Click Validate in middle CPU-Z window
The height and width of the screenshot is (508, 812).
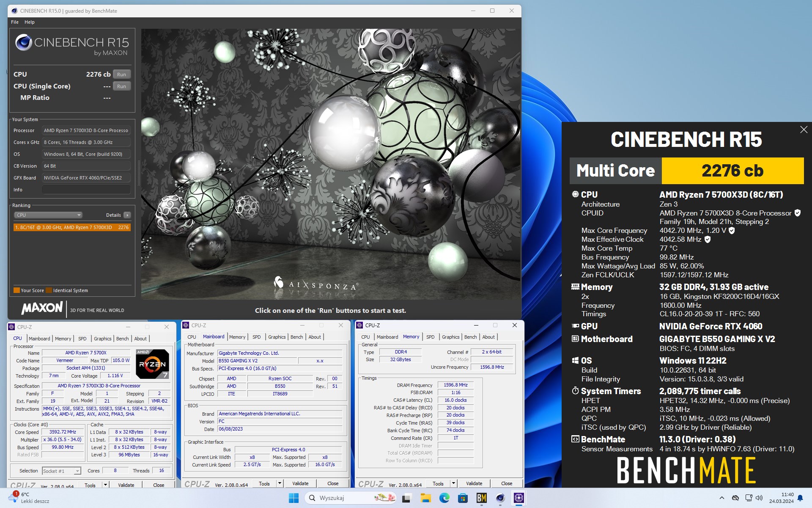point(300,483)
